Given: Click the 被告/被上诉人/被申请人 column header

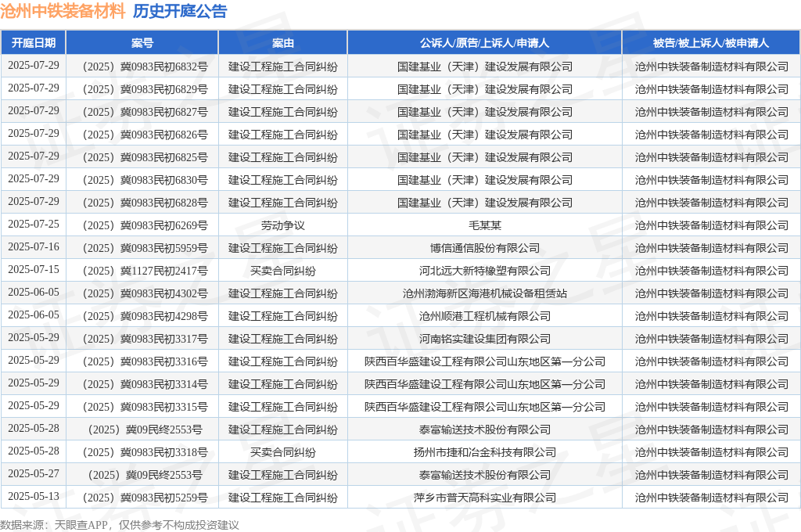Looking at the screenshot, I should tap(711, 43).
